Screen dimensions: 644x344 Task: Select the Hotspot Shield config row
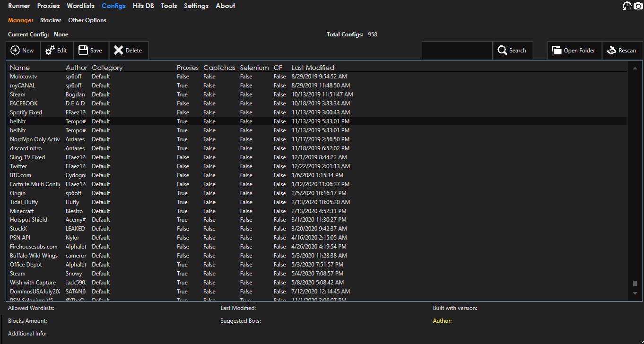317,220
